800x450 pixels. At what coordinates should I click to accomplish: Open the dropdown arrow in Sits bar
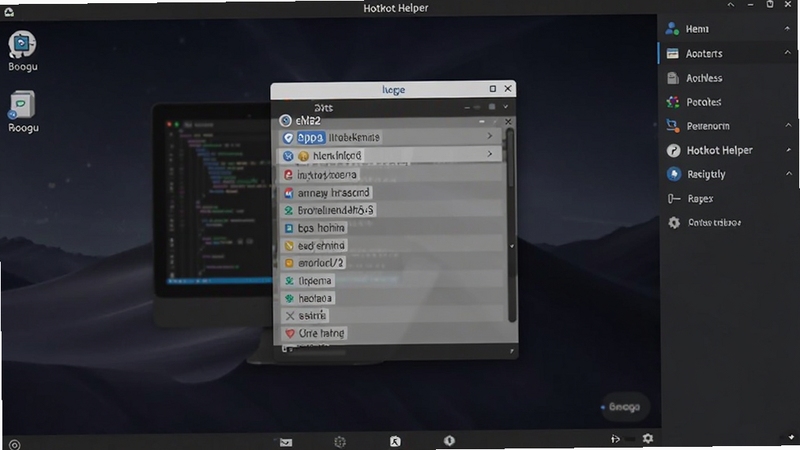506,107
